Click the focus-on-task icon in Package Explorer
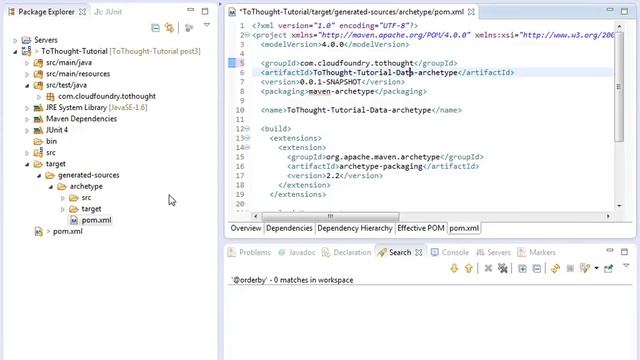This screenshot has width=640, height=360. tap(189, 28)
